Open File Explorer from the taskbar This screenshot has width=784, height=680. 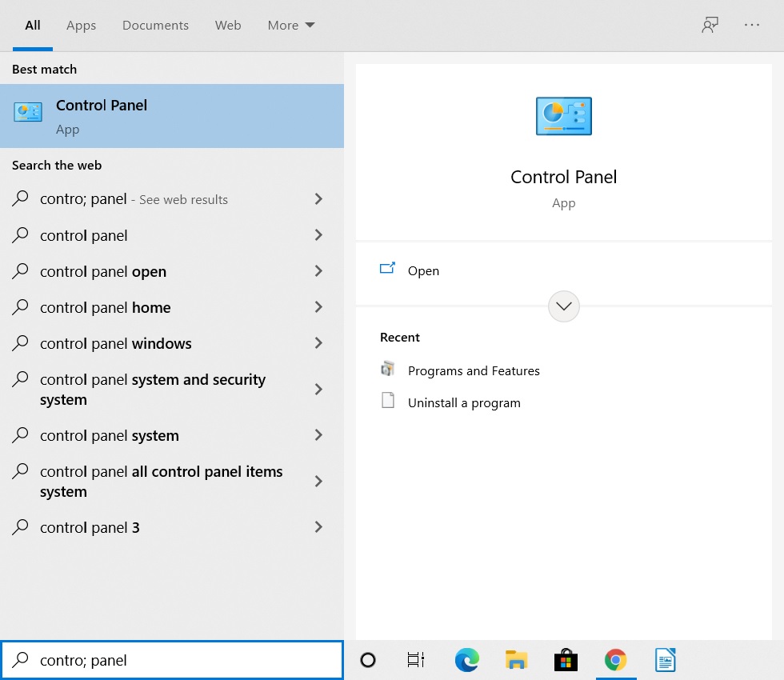point(516,660)
